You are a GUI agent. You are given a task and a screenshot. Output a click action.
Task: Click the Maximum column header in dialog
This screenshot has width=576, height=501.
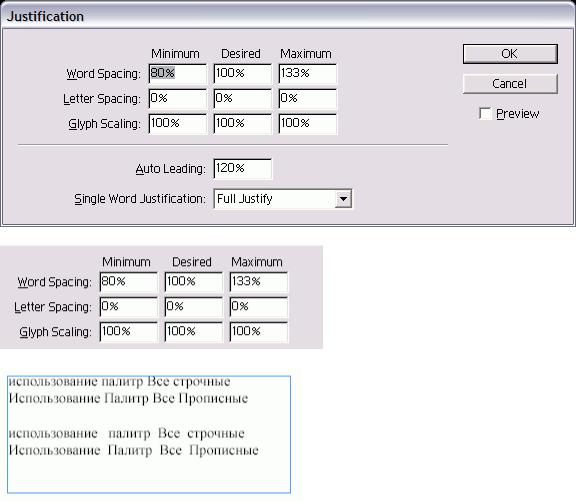[x=306, y=54]
